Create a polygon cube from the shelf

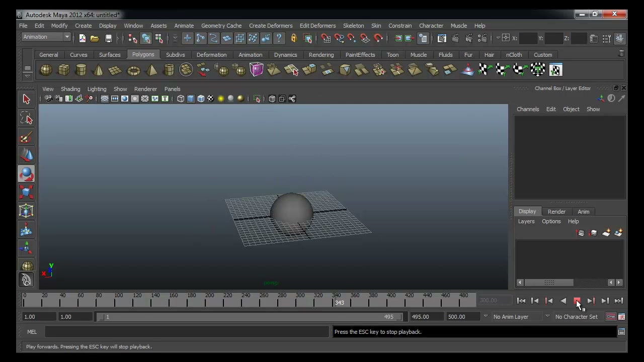[x=63, y=70]
